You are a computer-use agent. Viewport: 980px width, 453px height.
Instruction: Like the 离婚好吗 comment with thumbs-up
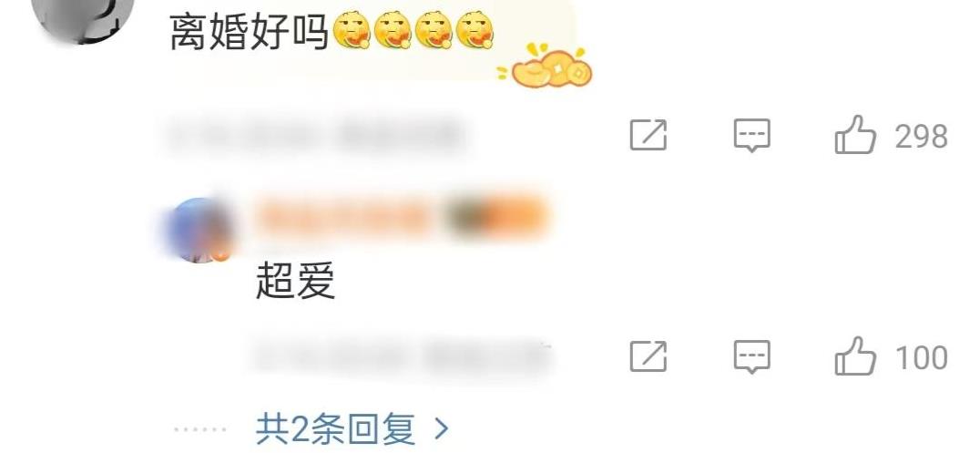[x=854, y=135]
